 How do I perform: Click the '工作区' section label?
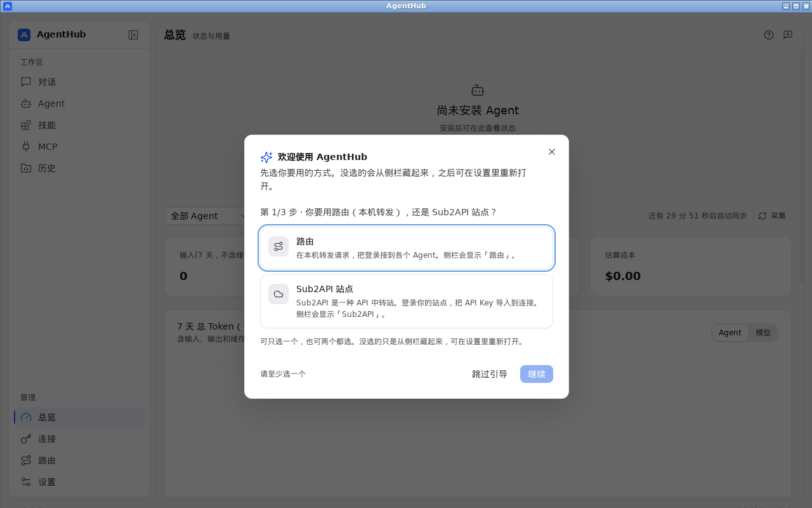pyautogui.click(x=32, y=62)
